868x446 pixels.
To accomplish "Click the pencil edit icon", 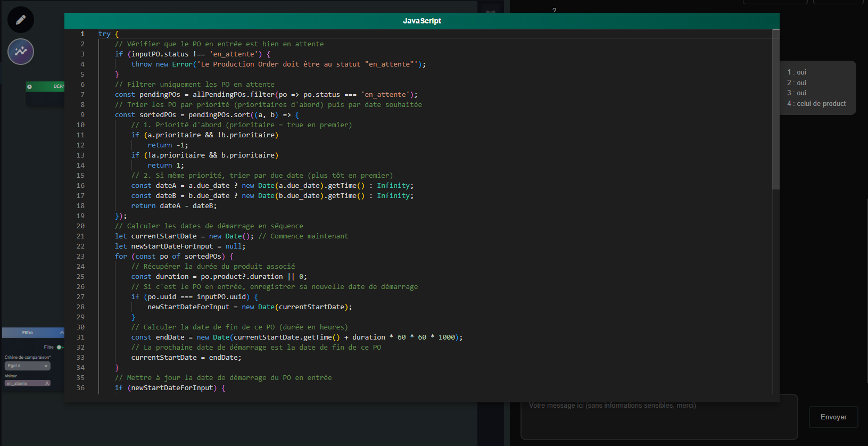I will click(21, 20).
